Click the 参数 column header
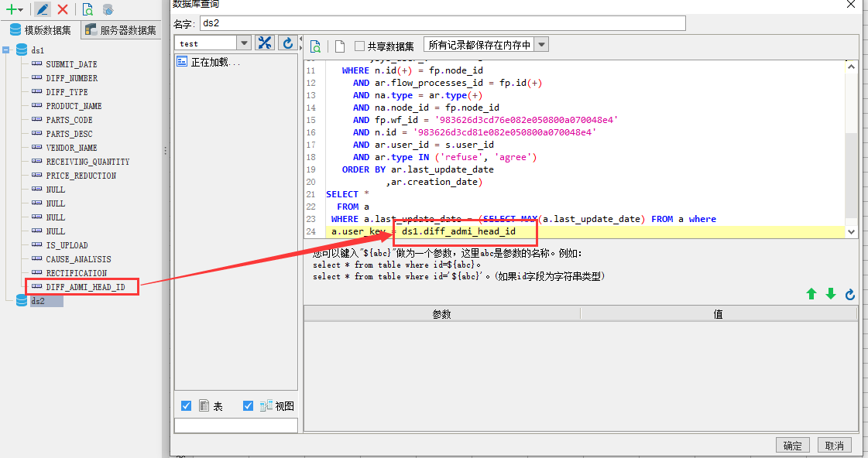Screen dimensions: 868x458 tap(442, 314)
